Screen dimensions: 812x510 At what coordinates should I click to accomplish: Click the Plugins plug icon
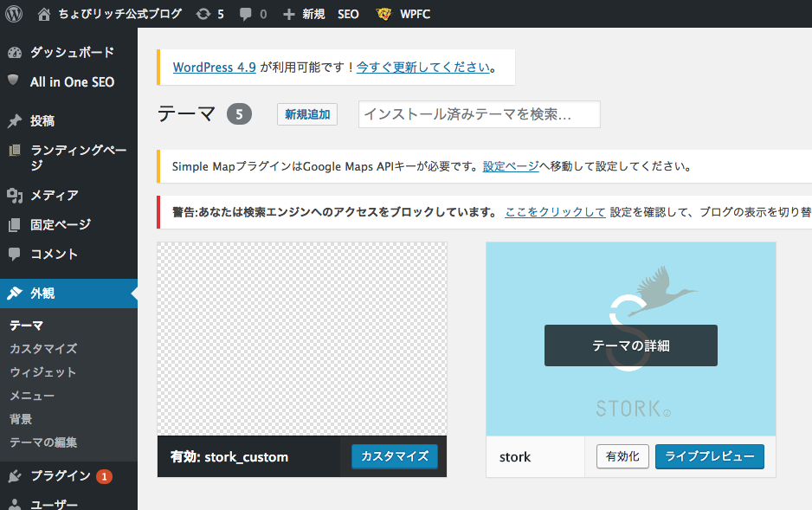pyautogui.click(x=15, y=476)
